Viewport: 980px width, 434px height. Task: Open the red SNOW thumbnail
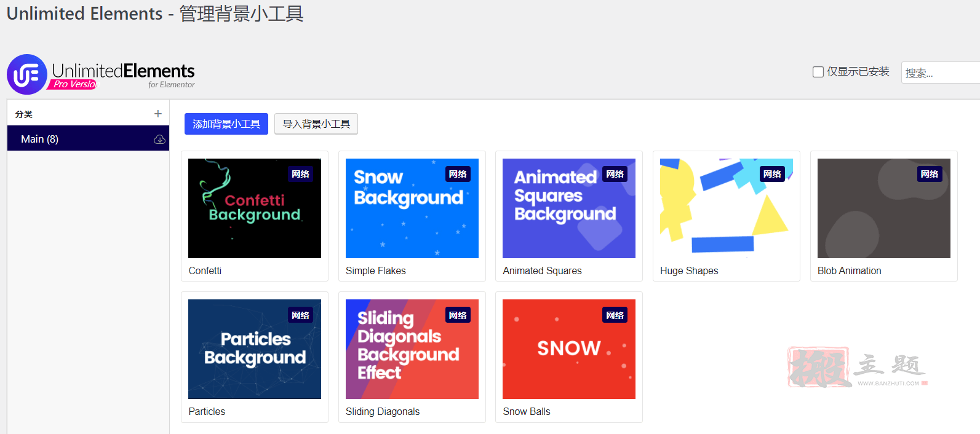(569, 349)
